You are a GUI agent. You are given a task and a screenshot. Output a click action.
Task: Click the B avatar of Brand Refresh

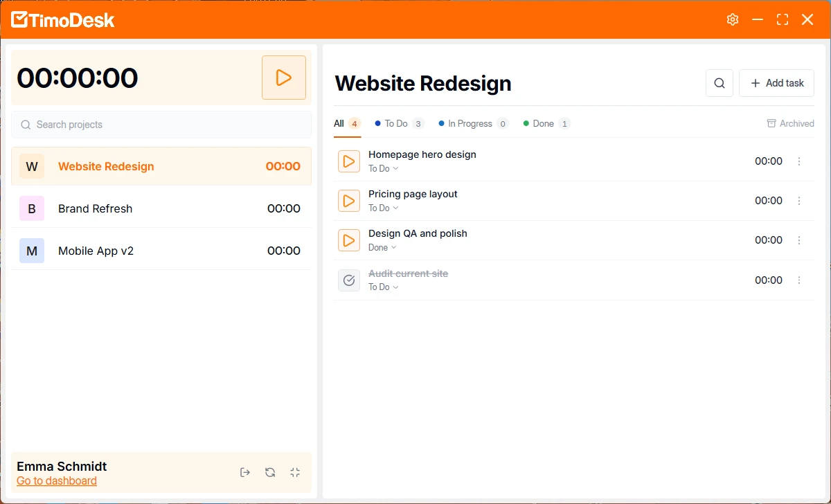(32, 208)
